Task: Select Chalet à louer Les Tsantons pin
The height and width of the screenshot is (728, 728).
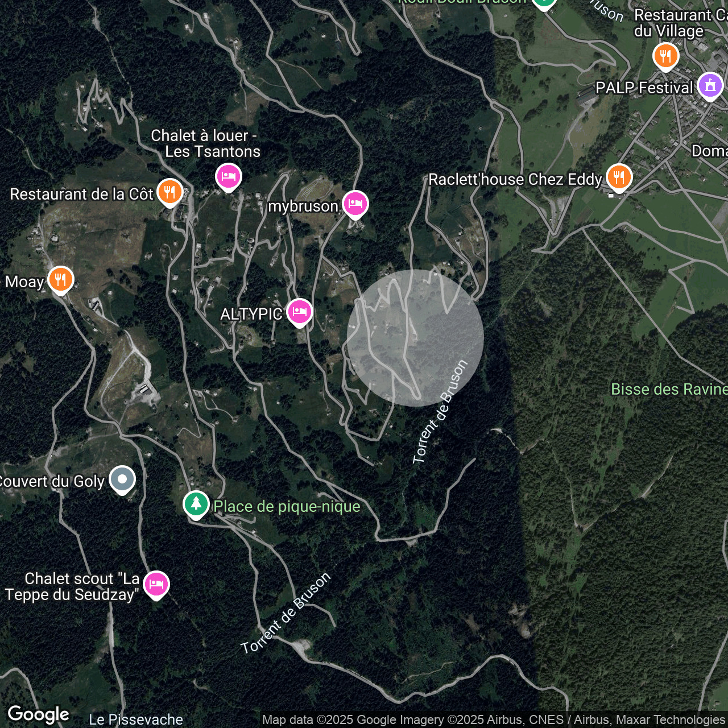Action: [x=228, y=176]
